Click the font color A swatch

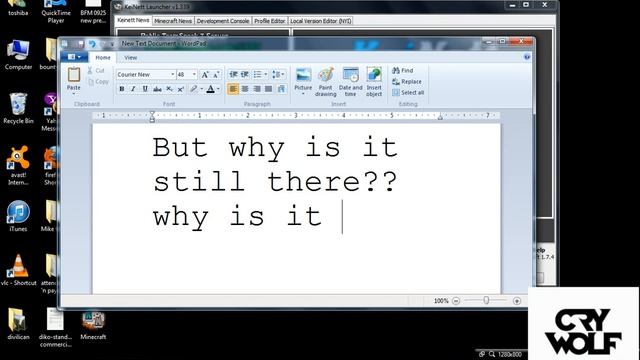(x=211, y=89)
